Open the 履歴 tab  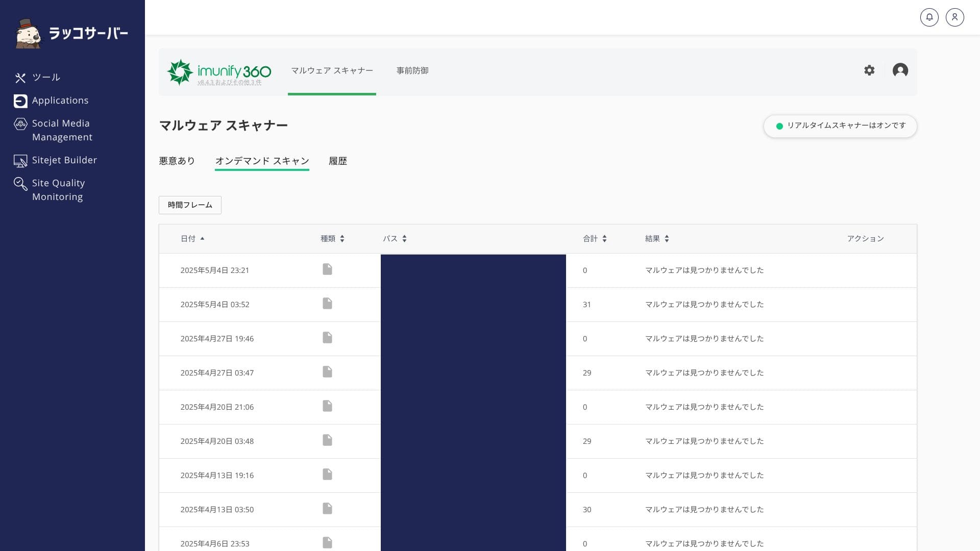337,161
